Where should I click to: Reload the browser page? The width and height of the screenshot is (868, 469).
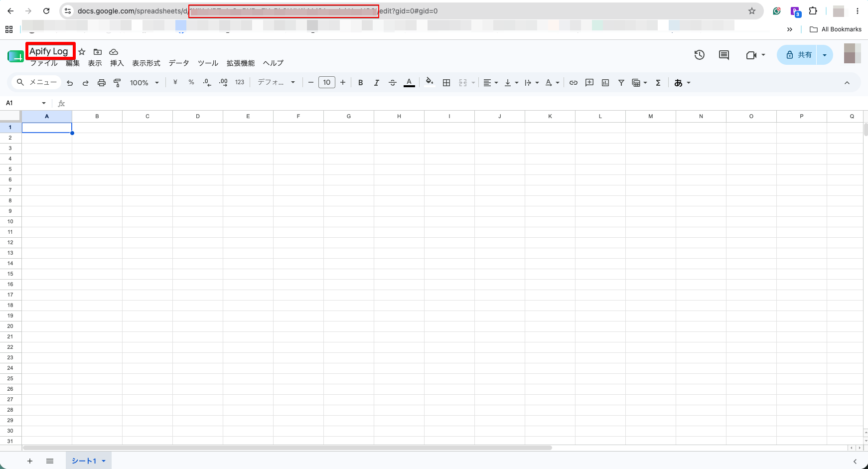(46, 11)
